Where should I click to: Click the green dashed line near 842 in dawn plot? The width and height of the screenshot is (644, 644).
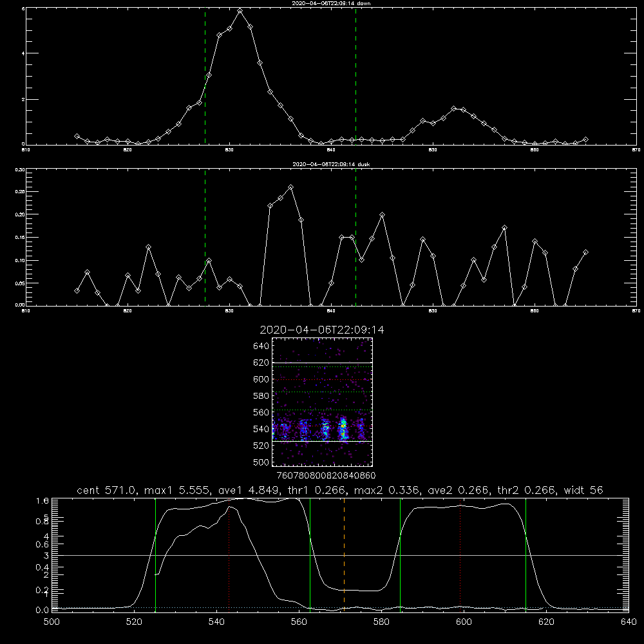pyautogui.click(x=355, y=76)
